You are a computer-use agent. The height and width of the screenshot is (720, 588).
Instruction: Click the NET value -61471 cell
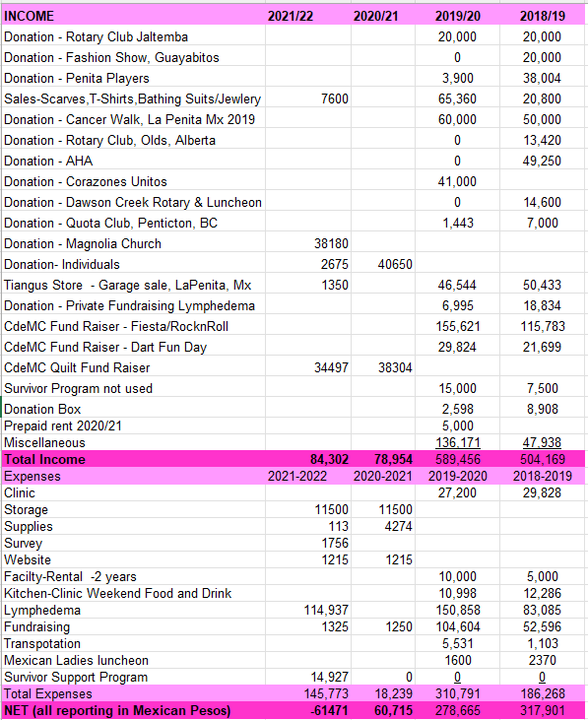[308, 710]
